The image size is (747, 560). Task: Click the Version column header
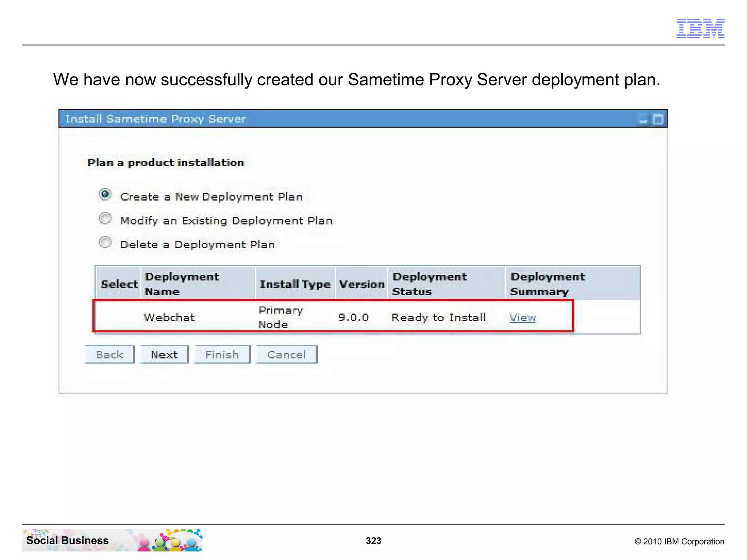point(362,284)
